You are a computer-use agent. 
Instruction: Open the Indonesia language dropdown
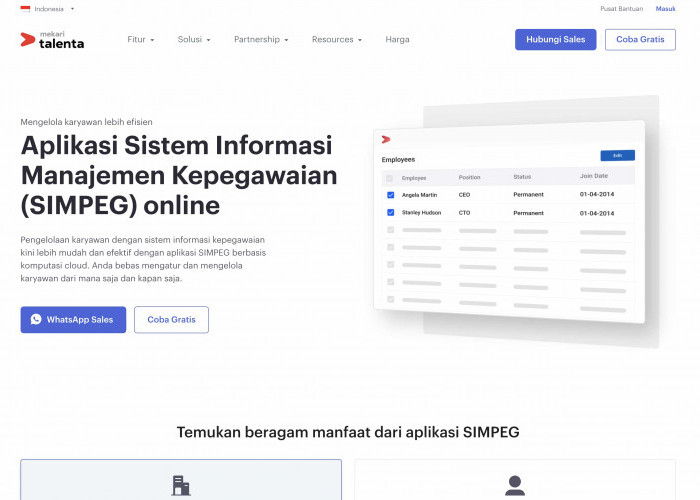(47, 9)
